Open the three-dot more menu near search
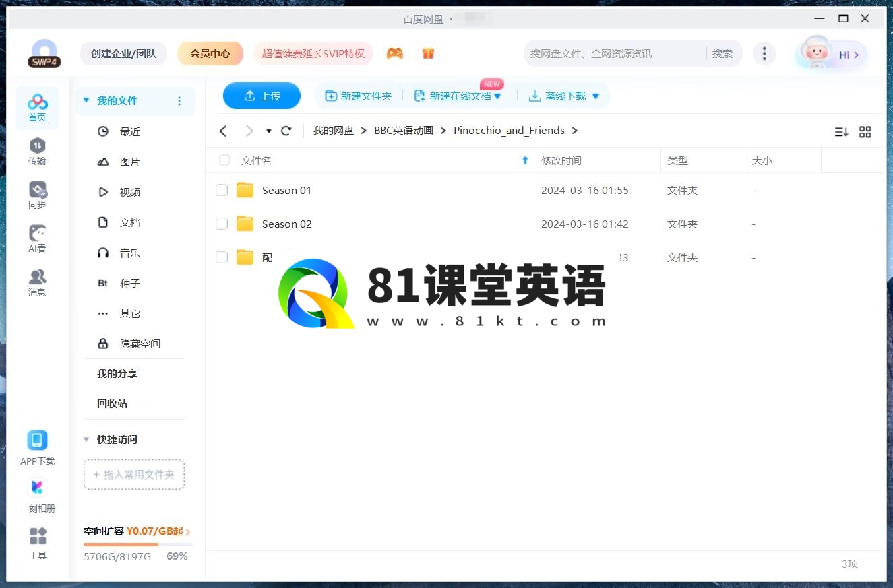Screen dimensions: 893x588 point(764,54)
